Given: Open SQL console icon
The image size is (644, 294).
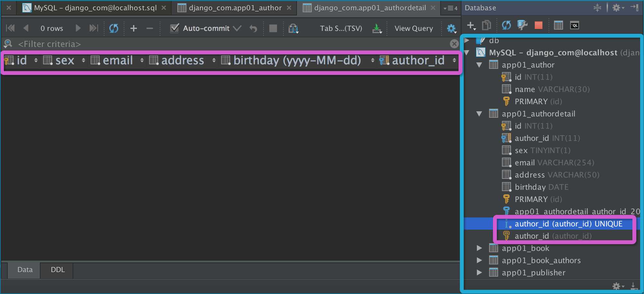Looking at the screenshot, I should tap(575, 25).
